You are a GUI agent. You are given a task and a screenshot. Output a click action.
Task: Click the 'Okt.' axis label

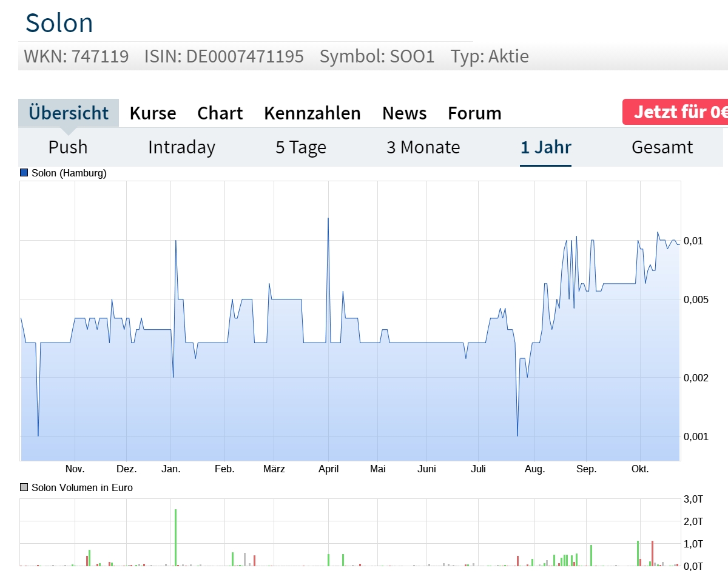[x=640, y=469]
